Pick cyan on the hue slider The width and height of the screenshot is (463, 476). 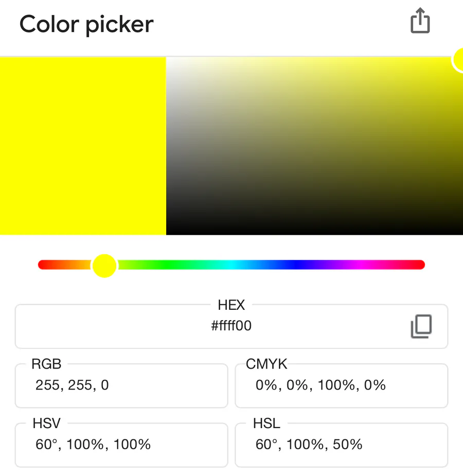232,265
